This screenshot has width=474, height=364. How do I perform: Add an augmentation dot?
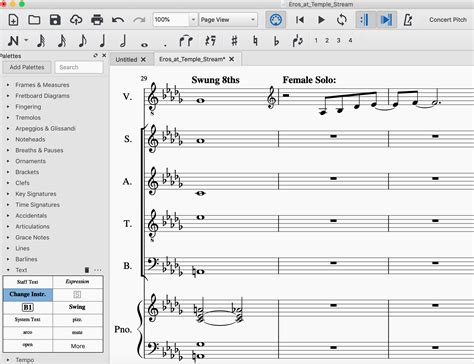[x=165, y=45]
